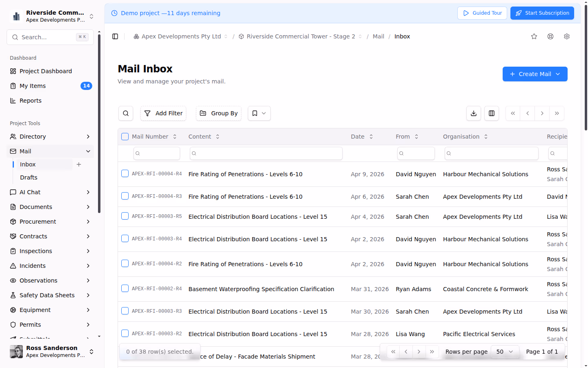588x368 pixels.
Task: Type in the Content column filter field
Action: 266,153
